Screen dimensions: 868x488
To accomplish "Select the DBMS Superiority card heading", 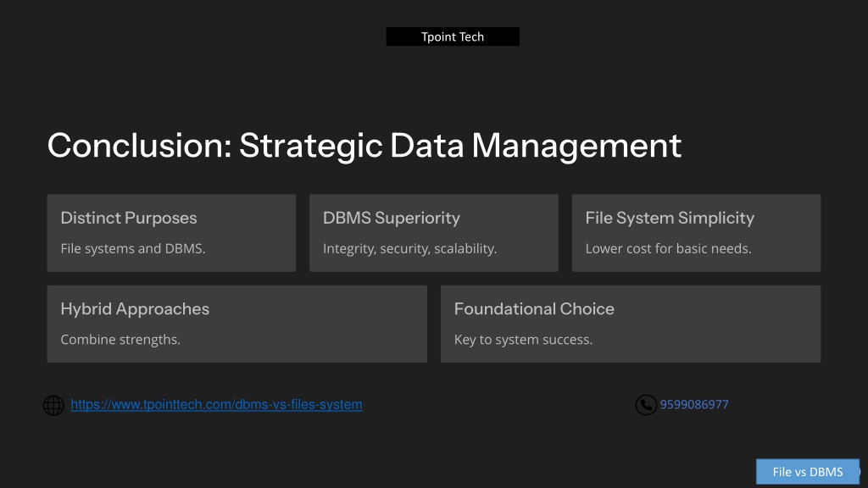I will pyautogui.click(x=392, y=218).
